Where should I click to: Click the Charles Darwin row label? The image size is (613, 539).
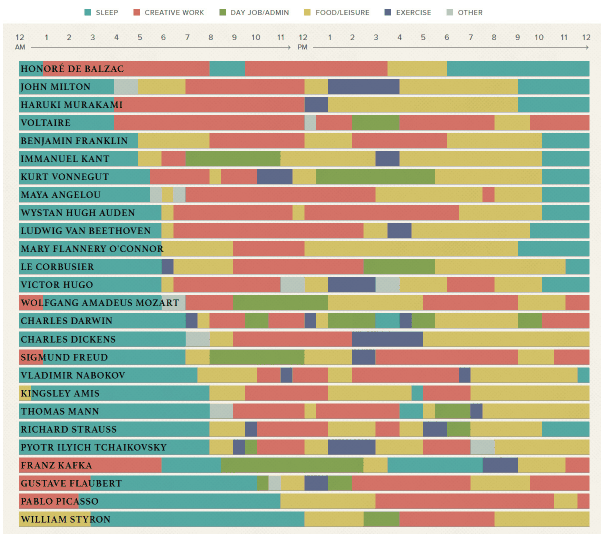pyautogui.click(x=66, y=321)
